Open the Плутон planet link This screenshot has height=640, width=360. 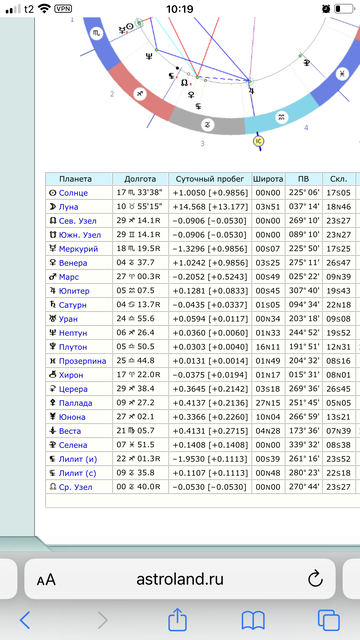pyautogui.click(x=73, y=347)
